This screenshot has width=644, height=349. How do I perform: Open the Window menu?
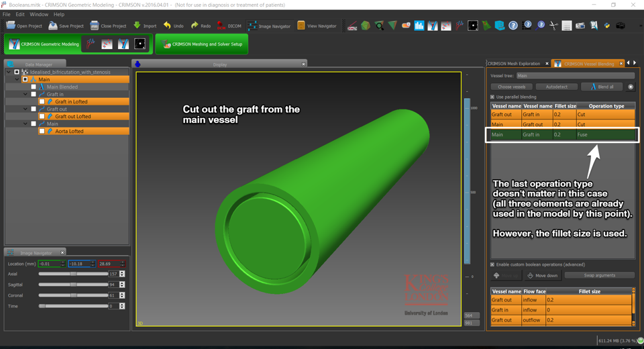pyautogui.click(x=39, y=14)
